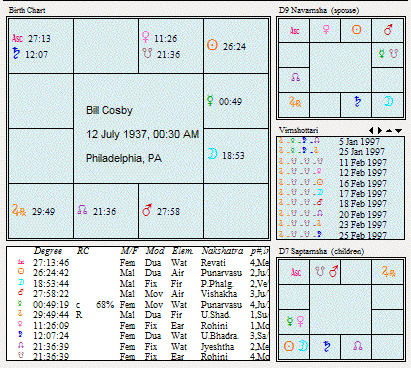Click the right arrow beside Vimshottari
Screen dimensions: 411x368
tap(380, 130)
